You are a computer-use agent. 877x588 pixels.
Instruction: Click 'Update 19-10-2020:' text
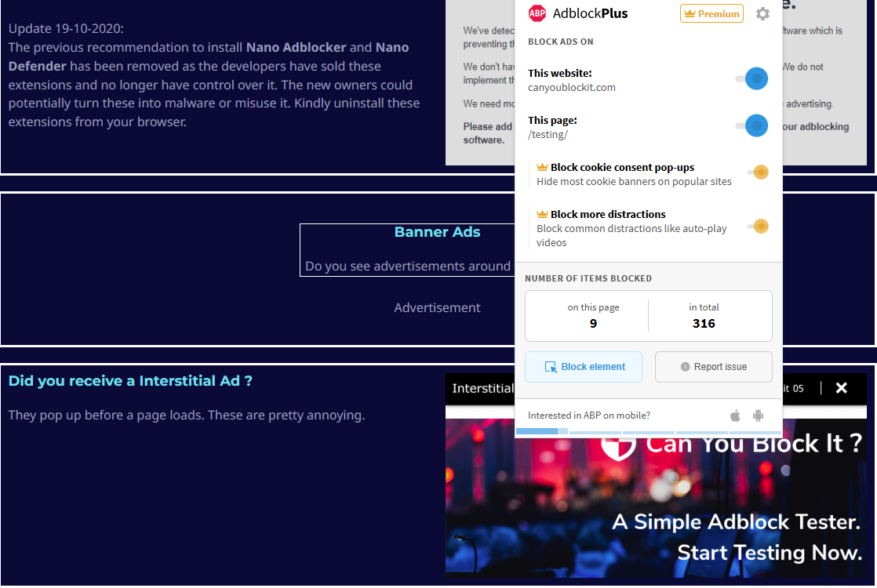coord(66,28)
